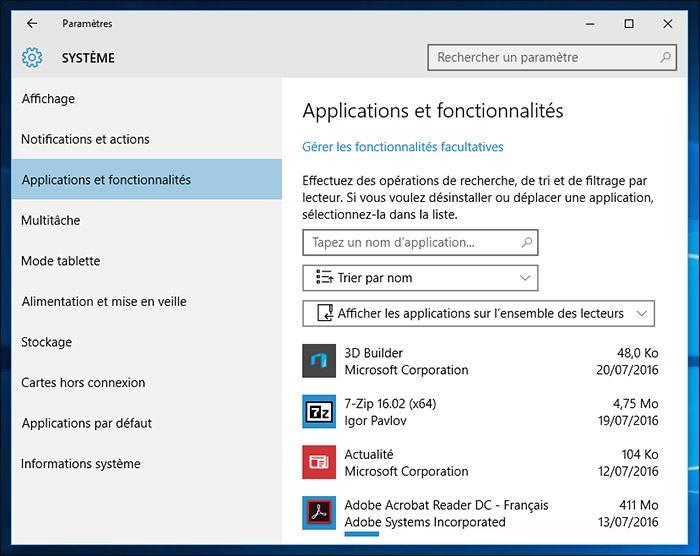Viewport: 700px width, 556px height.
Task: Click the drive icon beside Afficher les applications
Action: click(x=325, y=313)
